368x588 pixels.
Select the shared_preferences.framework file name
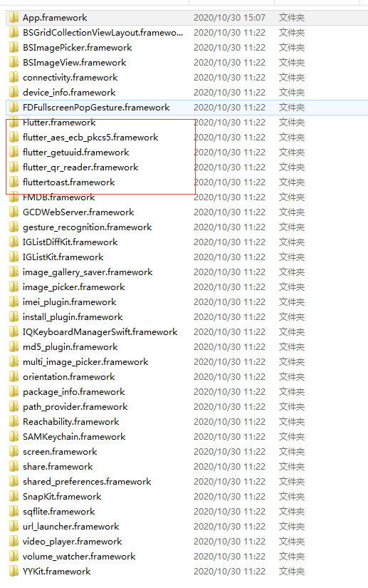[87, 482]
